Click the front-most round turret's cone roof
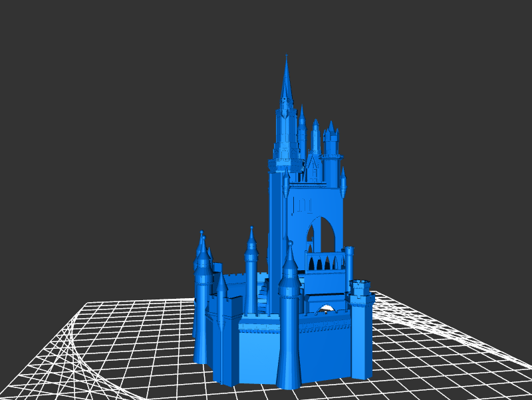 coord(290,261)
